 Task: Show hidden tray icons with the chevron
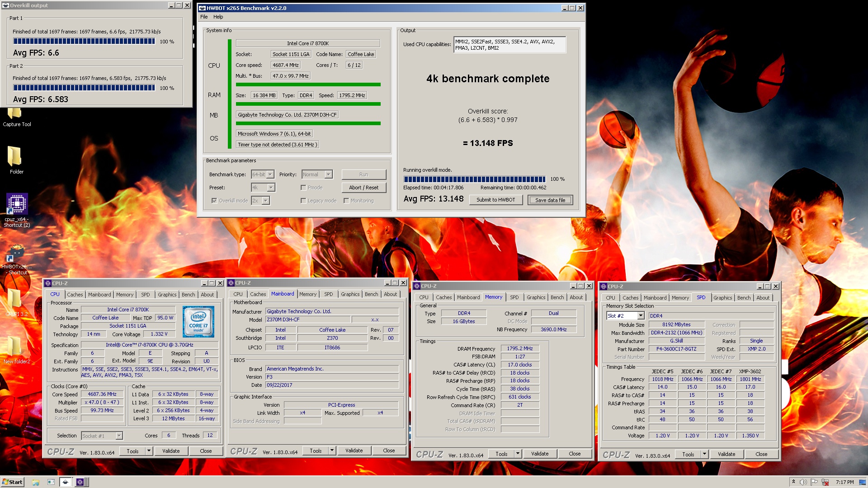tap(793, 482)
